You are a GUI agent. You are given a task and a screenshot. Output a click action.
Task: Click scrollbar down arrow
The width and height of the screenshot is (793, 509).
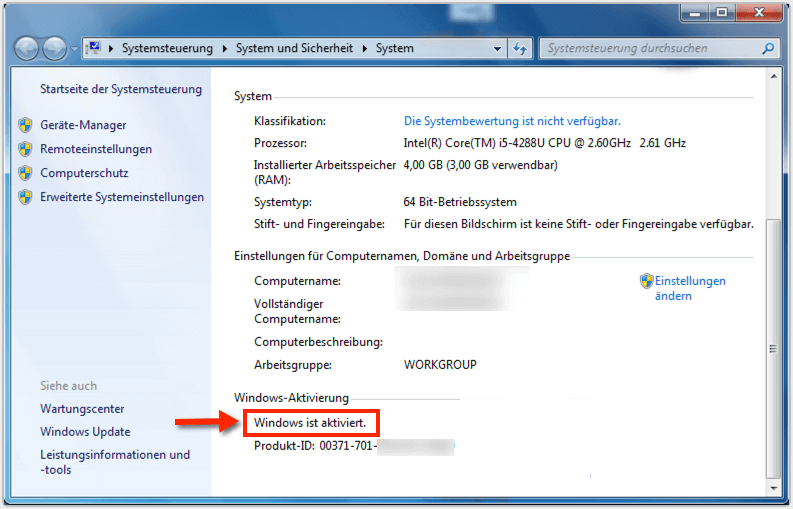(774, 489)
